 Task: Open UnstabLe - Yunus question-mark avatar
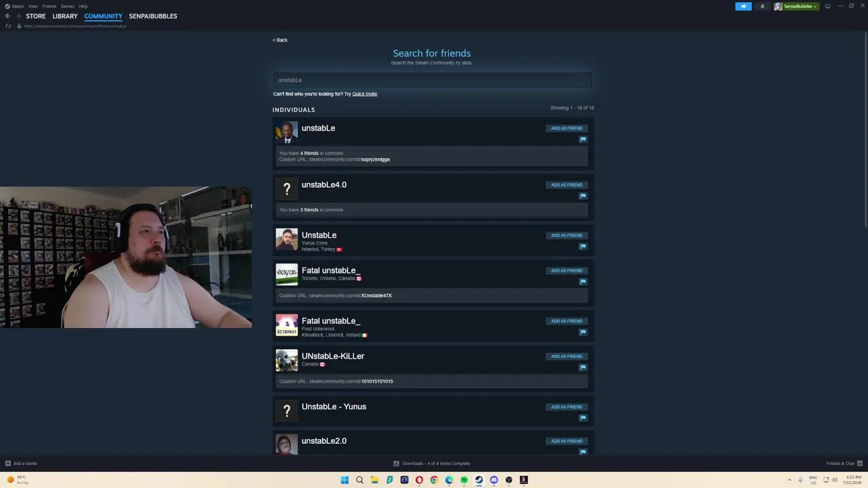coord(287,411)
